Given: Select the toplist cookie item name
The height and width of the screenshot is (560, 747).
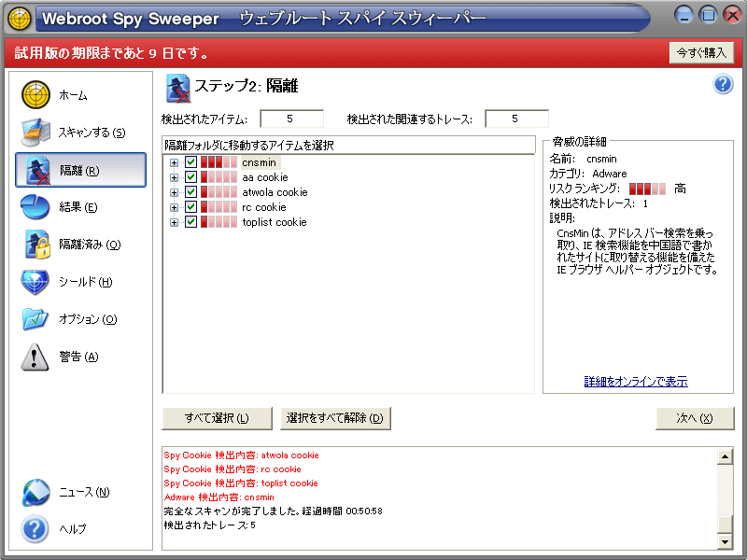Looking at the screenshot, I should tap(275, 222).
